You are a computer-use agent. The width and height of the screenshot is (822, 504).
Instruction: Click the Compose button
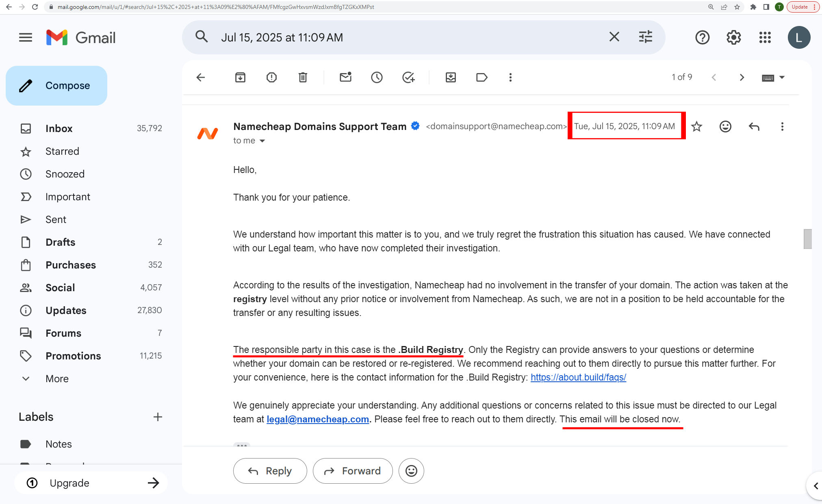(56, 86)
